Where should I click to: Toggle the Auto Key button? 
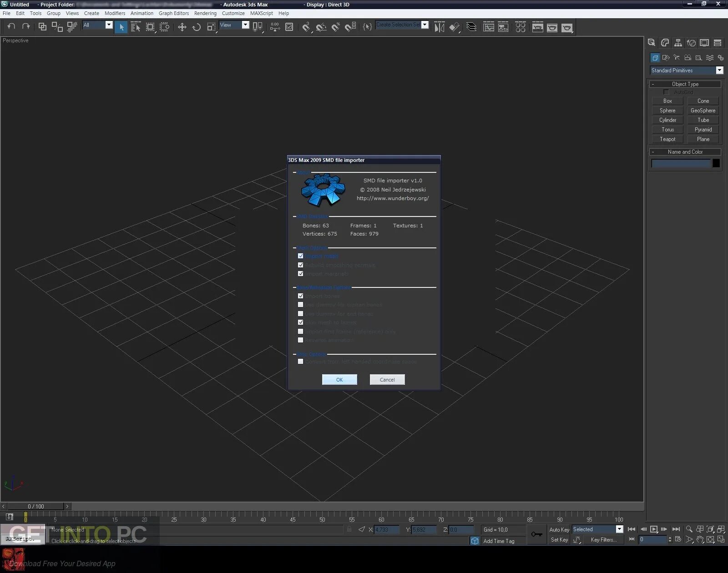point(559,530)
